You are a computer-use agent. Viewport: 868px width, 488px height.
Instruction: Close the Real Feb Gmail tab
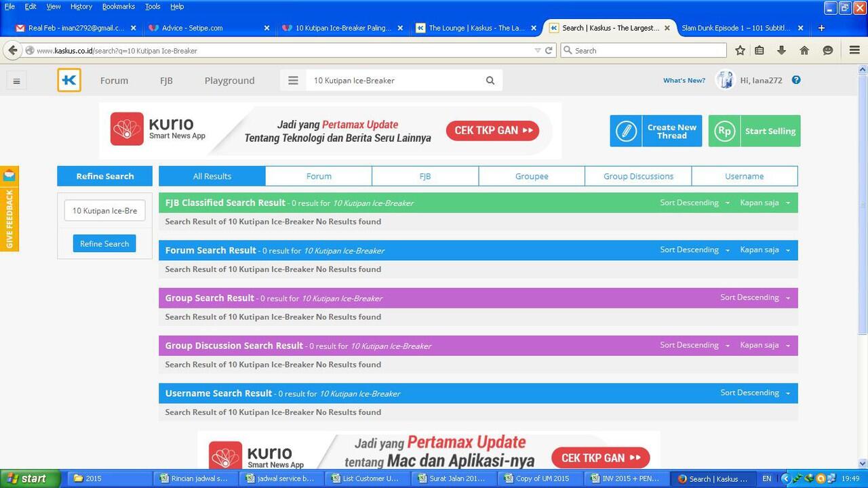point(133,28)
